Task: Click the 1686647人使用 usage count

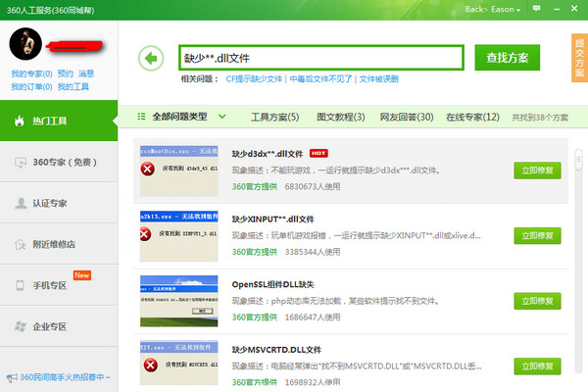Action: tap(313, 317)
